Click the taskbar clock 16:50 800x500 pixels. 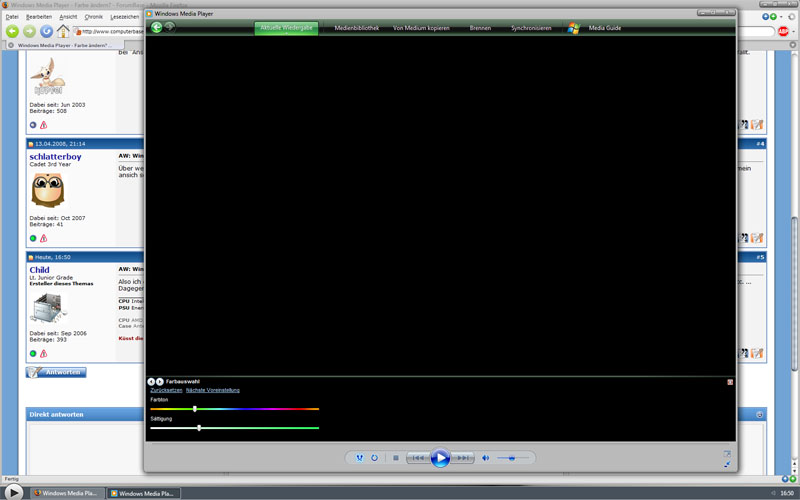pyautogui.click(x=787, y=493)
